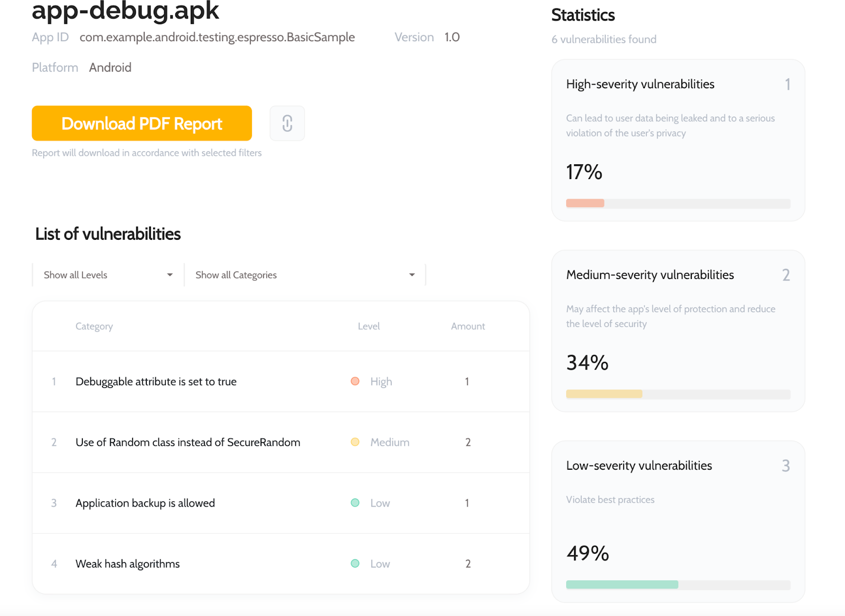Click the red High severity dot
Image resolution: width=845 pixels, height=616 pixels.
pyautogui.click(x=355, y=381)
